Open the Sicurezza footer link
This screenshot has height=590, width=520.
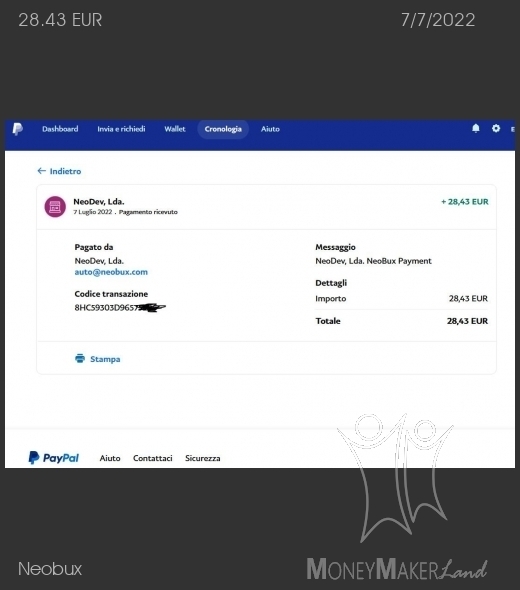click(202, 458)
